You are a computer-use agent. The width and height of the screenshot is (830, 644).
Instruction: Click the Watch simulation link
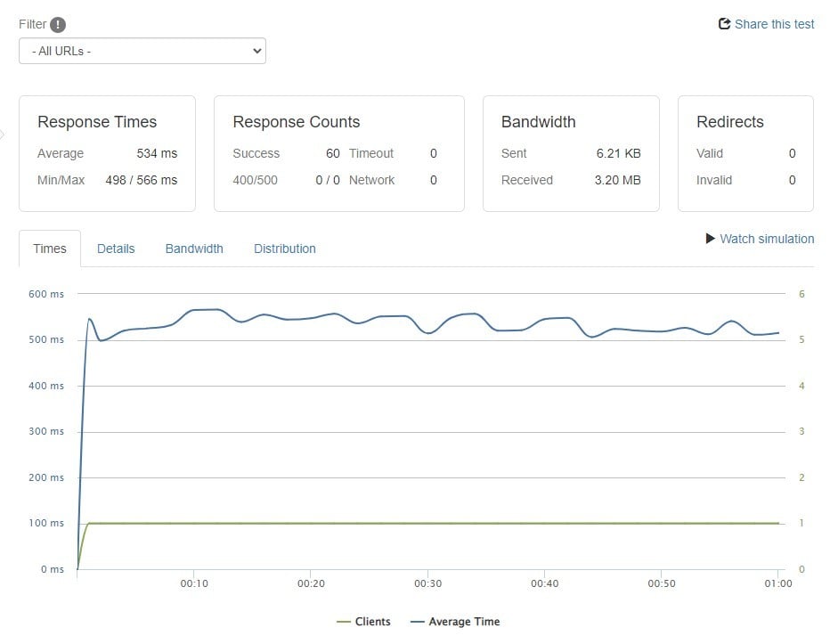pyautogui.click(x=767, y=239)
